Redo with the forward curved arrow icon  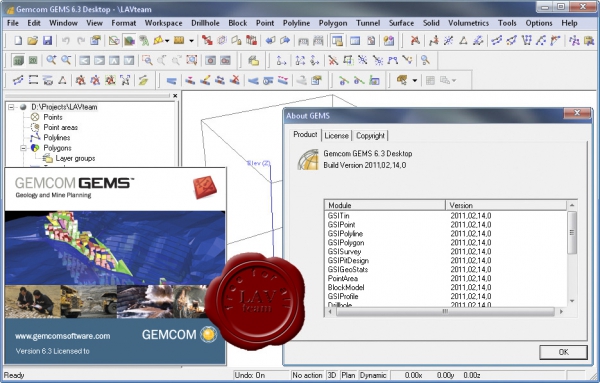[x=81, y=40]
